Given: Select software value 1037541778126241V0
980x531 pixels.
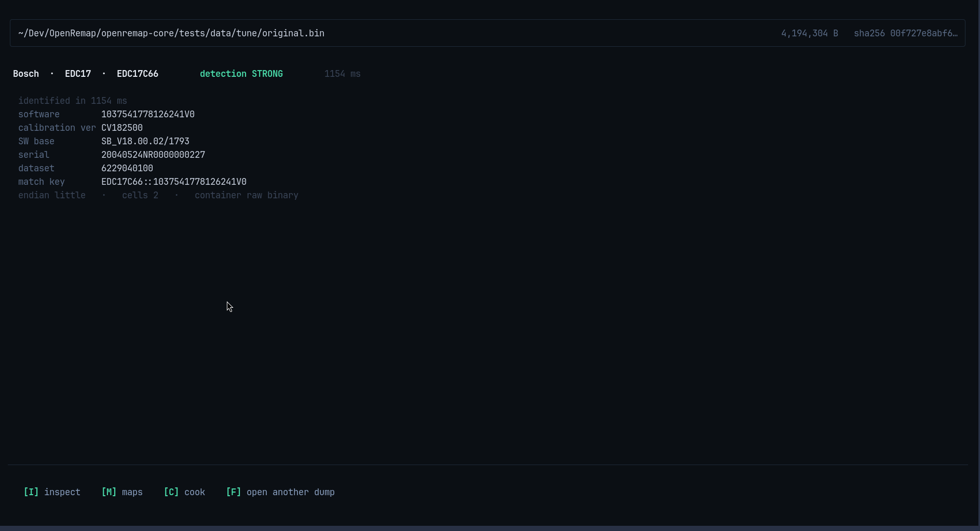Looking at the screenshot, I should tap(148, 114).
